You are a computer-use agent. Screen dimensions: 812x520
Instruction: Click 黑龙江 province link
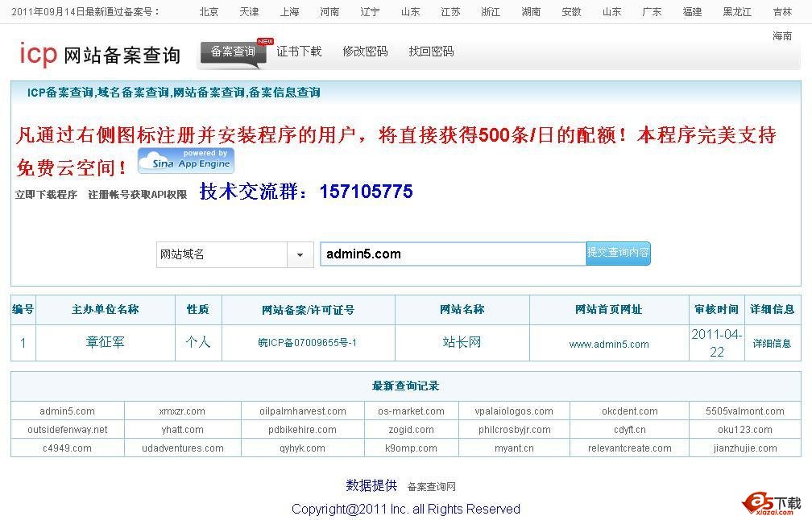(x=737, y=11)
